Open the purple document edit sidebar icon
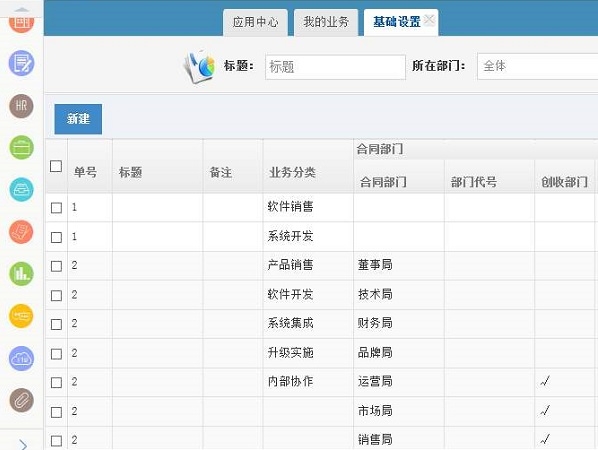This screenshot has width=598, height=450. pos(21,63)
